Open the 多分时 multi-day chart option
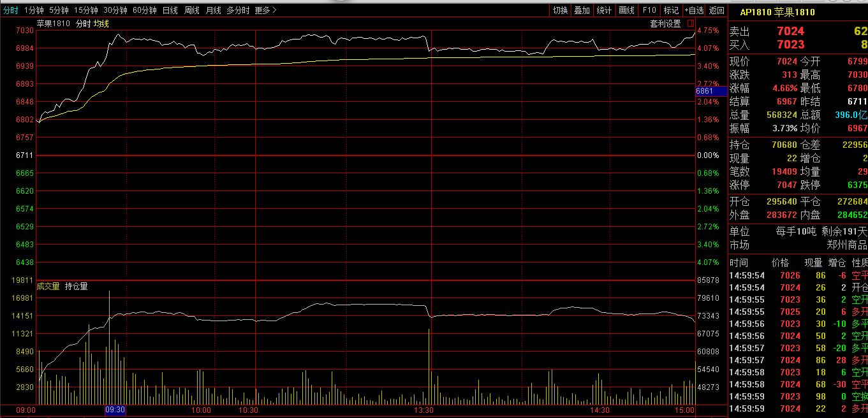This screenshot has width=868, height=418. pyautogui.click(x=238, y=10)
